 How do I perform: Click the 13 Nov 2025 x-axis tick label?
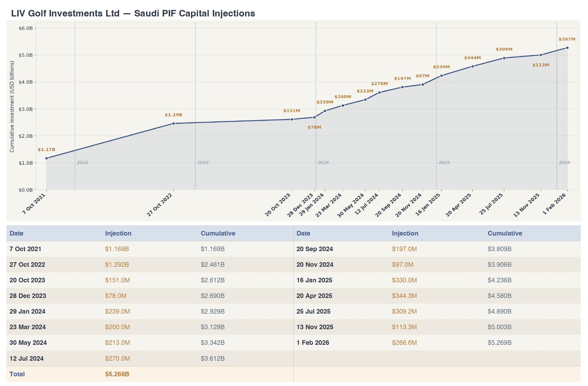tap(527, 205)
